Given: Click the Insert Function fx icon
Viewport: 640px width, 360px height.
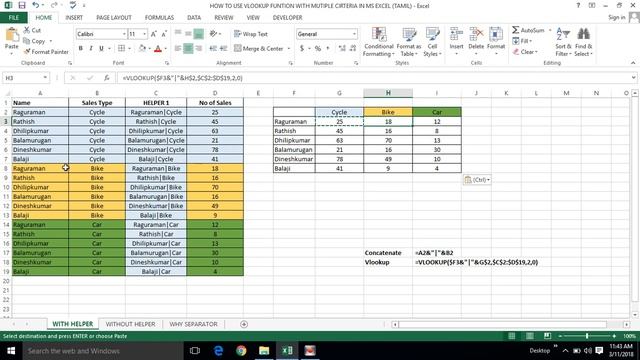Looking at the screenshot, I should (107, 78).
